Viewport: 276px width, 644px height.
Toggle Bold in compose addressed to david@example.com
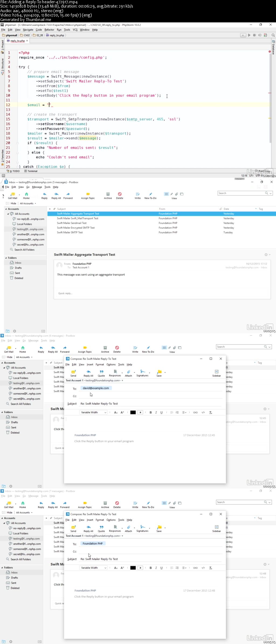point(151,412)
